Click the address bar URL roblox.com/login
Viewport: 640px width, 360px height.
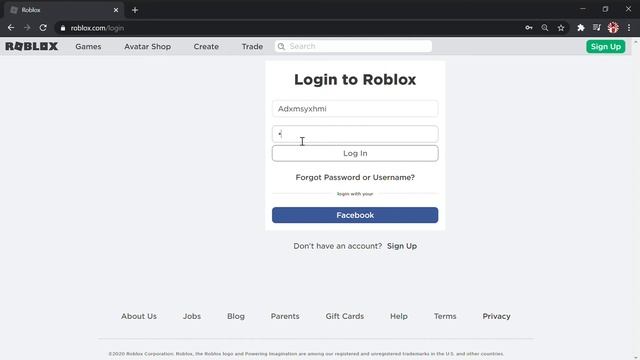coord(97,28)
